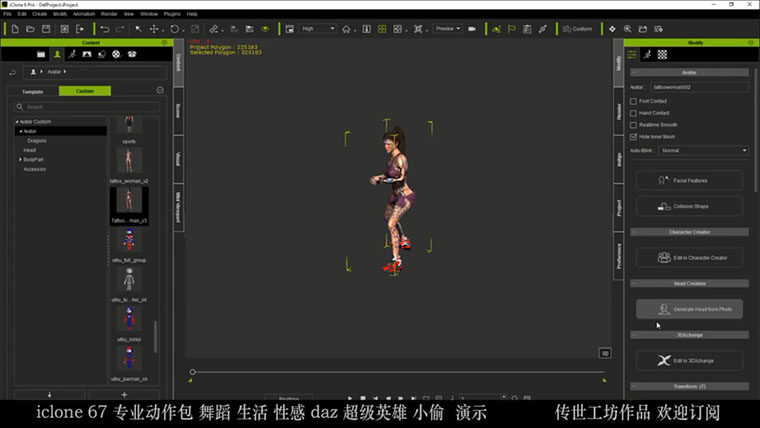Select the Head tree item

point(30,150)
